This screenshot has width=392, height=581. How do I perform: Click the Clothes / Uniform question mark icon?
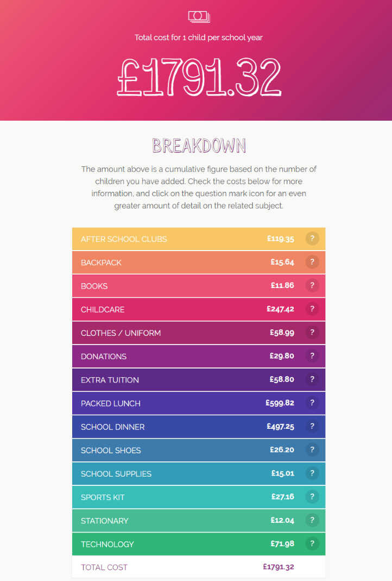tap(312, 333)
